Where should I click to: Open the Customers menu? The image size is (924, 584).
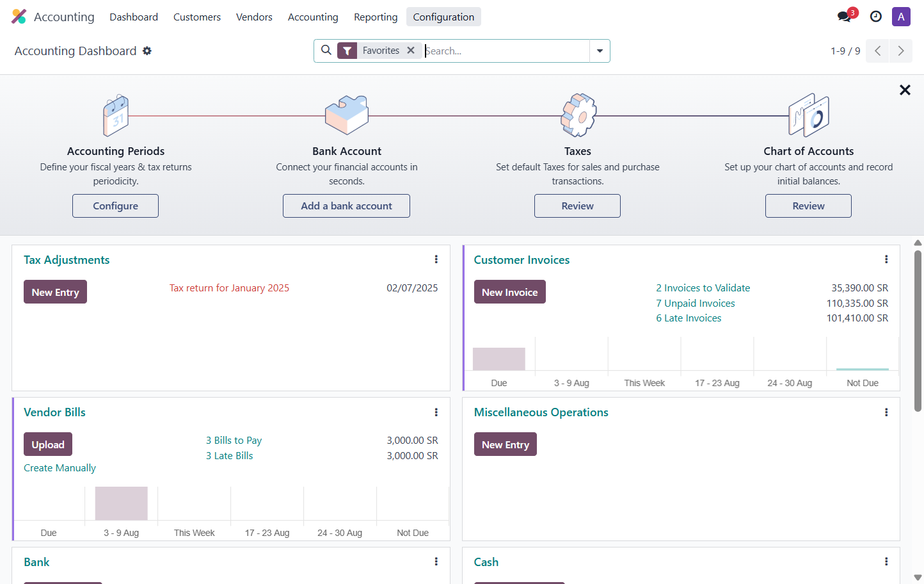tap(197, 17)
